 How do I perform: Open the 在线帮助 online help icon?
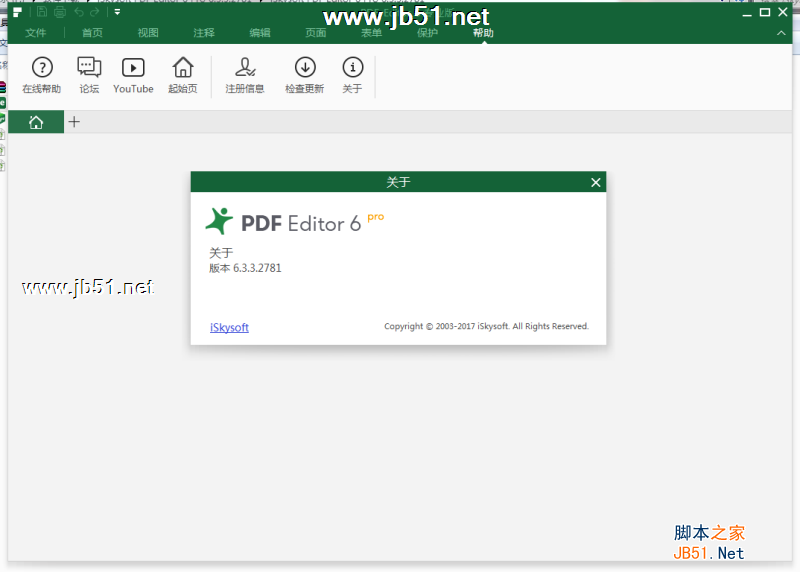point(42,75)
